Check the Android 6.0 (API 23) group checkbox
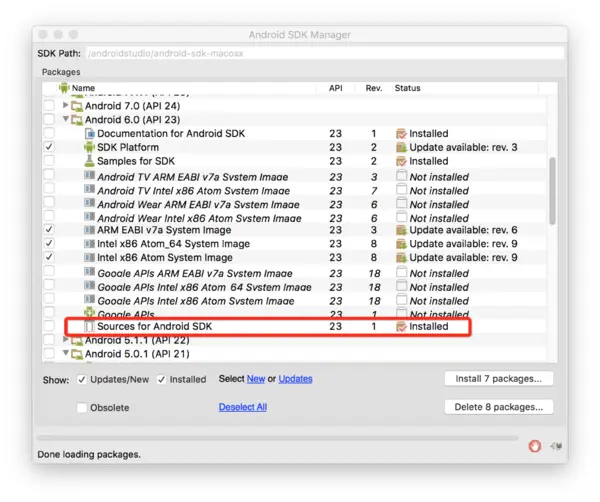600x502 pixels. 49,119
